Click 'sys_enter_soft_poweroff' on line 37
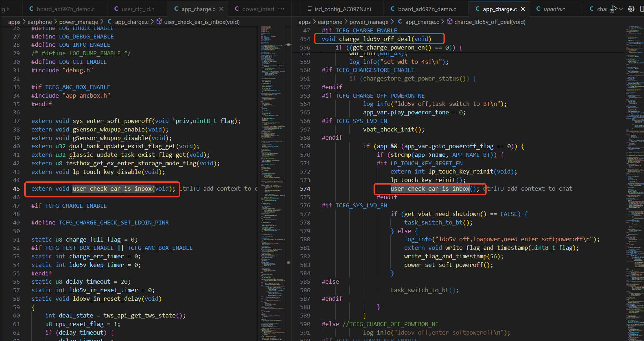 click(x=112, y=121)
